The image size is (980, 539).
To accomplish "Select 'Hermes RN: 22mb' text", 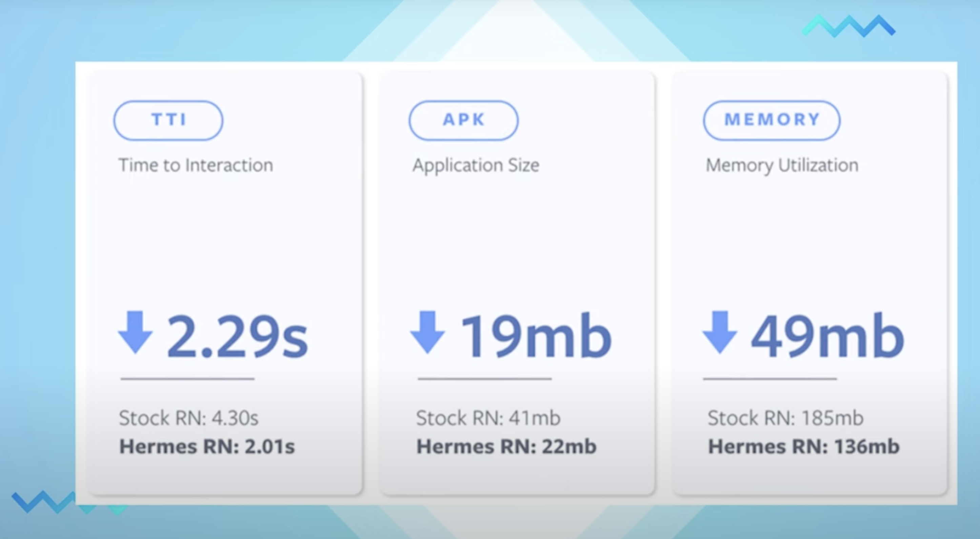I will [x=506, y=446].
